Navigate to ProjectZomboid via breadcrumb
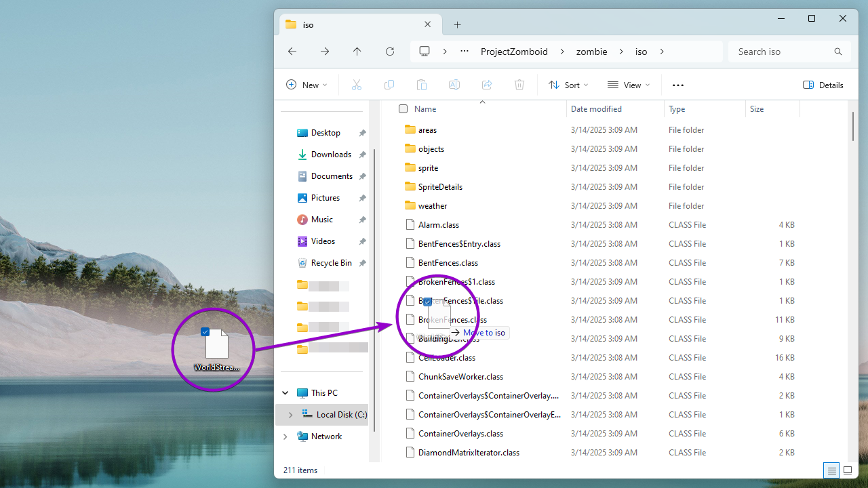This screenshot has width=868, height=488. point(514,51)
